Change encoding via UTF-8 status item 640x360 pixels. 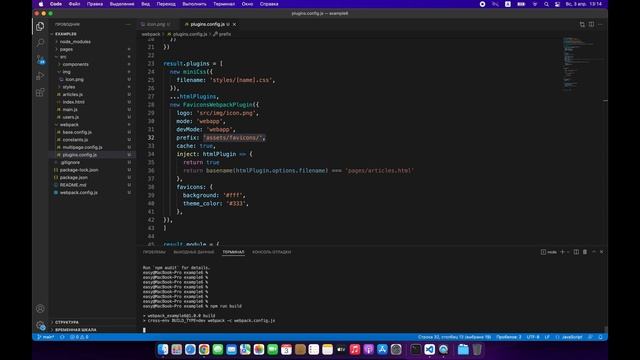click(x=533, y=337)
